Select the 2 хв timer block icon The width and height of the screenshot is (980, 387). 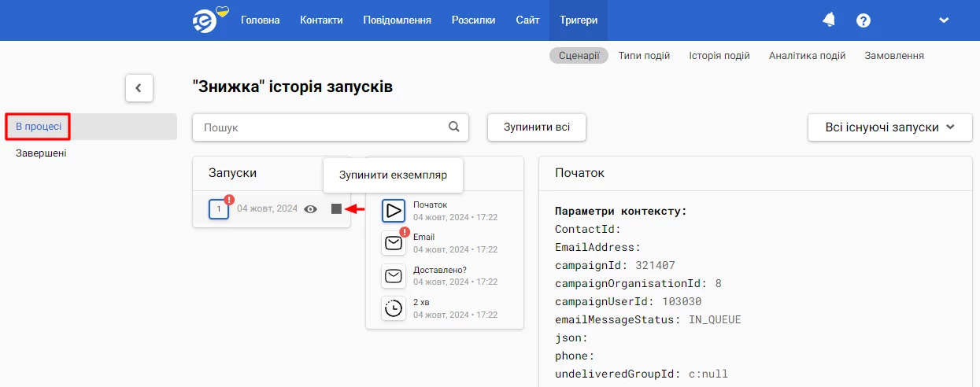click(394, 308)
